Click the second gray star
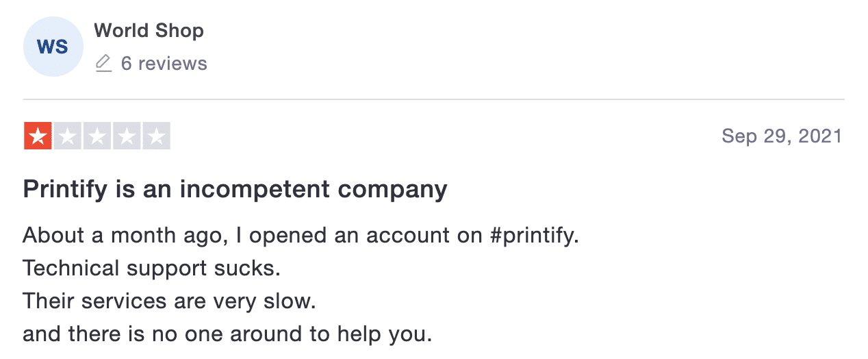Screen dimensions: 868x359 tap(67, 136)
